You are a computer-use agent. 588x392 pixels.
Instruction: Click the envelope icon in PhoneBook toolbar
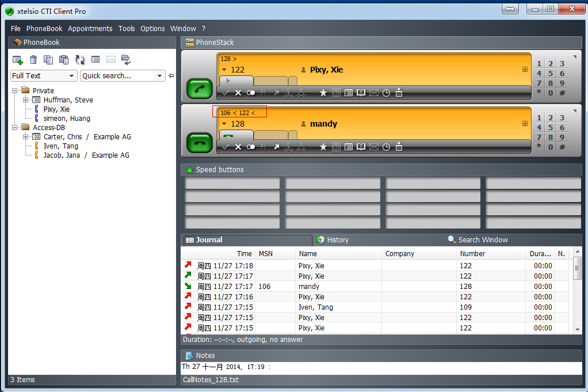click(x=111, y=59)
